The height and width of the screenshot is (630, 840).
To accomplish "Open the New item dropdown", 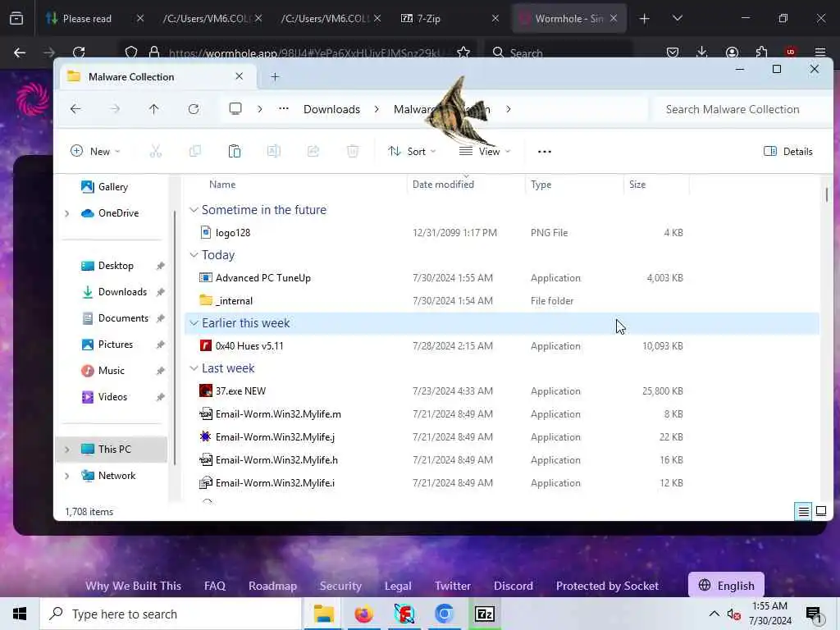I will pos(95,152).
